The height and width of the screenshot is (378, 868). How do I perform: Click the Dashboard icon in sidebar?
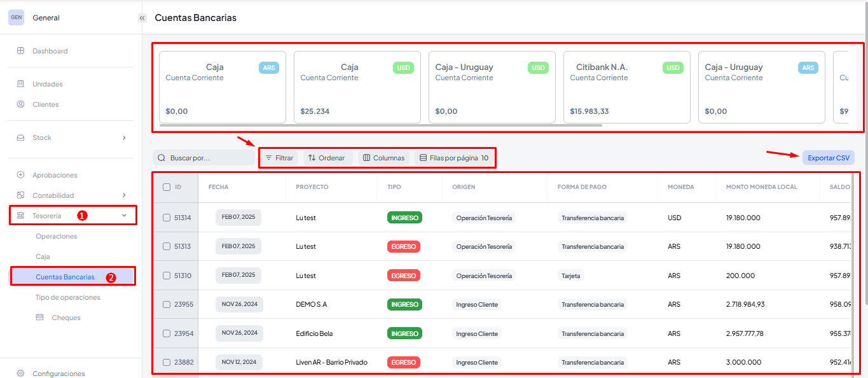[20, 51]
